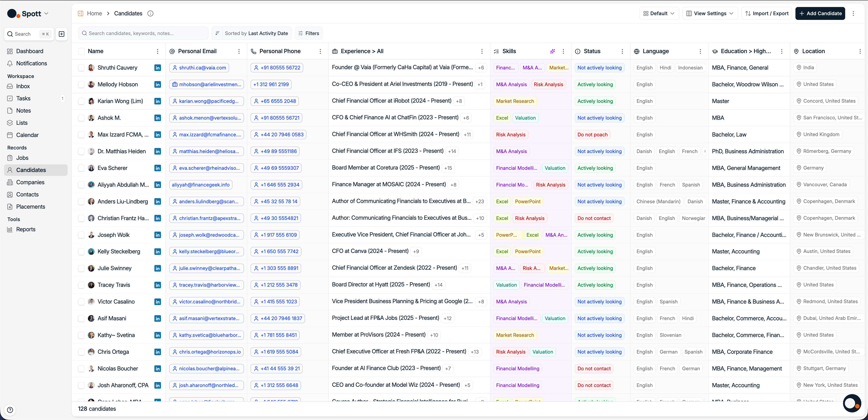This screenshot has height=420, width=868.
Task: Click the AI sparkle icon in Skills column
Action: [552, 51]
